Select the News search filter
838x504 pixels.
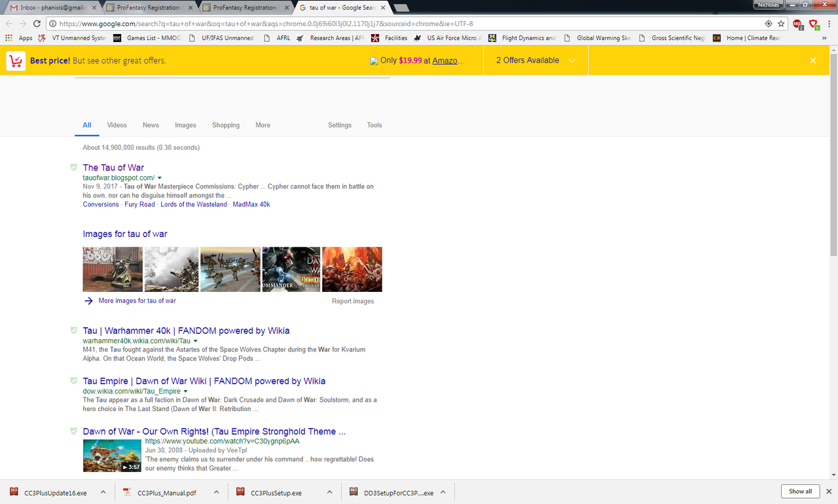pos(151,125)
